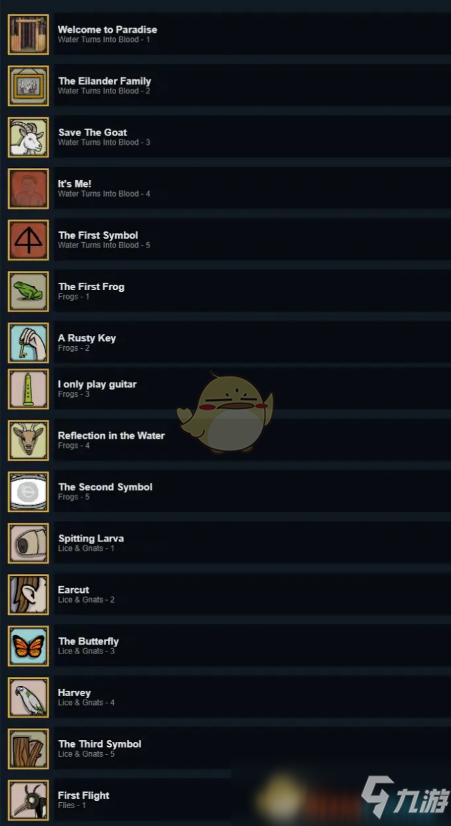Viewport: 451px width, 826px height.
Task: Open the It's Me! face icon
Action: (28, 189)
